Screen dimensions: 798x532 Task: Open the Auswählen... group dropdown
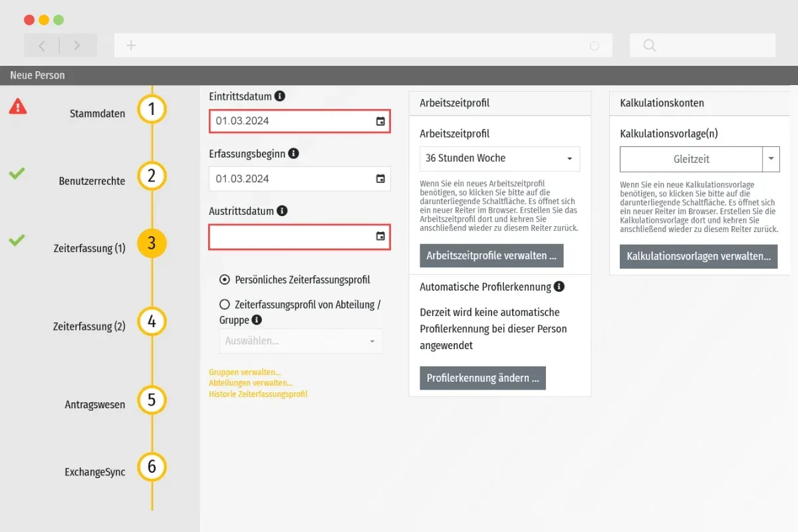pos(301,341)
